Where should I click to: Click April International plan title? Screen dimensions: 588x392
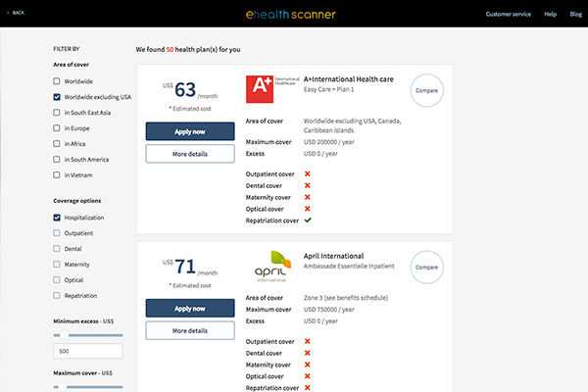coord(333,256)
